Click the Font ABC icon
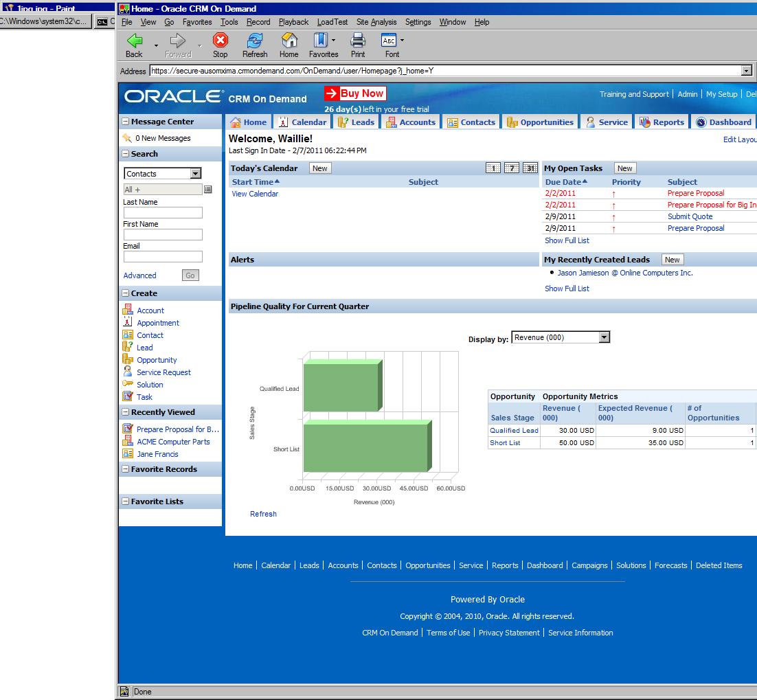 click(x=389, y=41)
